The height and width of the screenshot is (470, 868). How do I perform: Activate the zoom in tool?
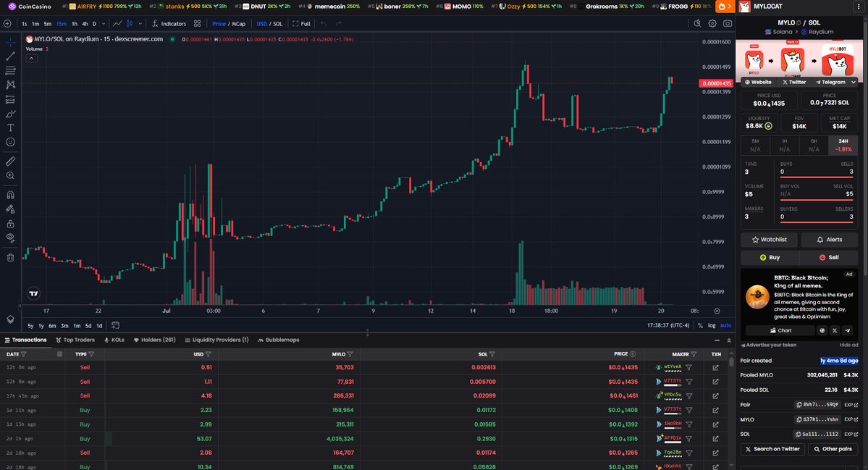10,175
